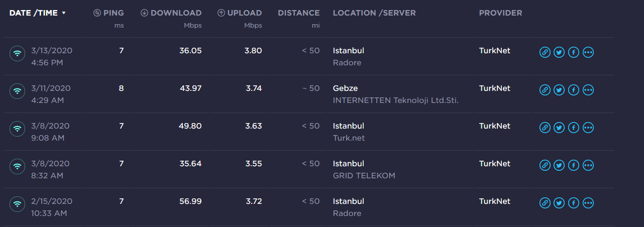The image size is (644, 227).
Task: Open more options for 3/11/2020 result
Action: coord(588,90)
